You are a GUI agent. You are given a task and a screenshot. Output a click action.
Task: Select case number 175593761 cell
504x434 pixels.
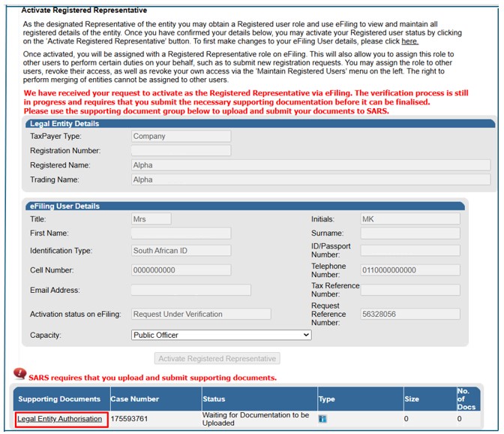pyautogui.click(x=129, y=419)
